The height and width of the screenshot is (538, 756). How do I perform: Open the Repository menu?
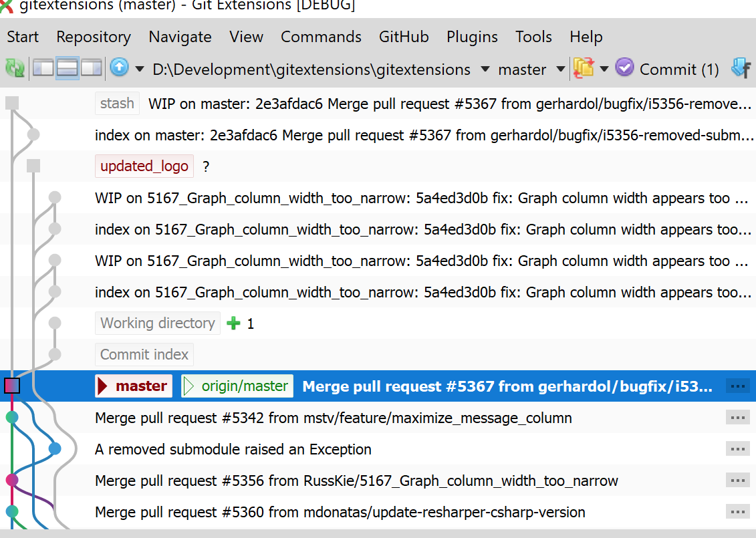click(x=93, y=37)
